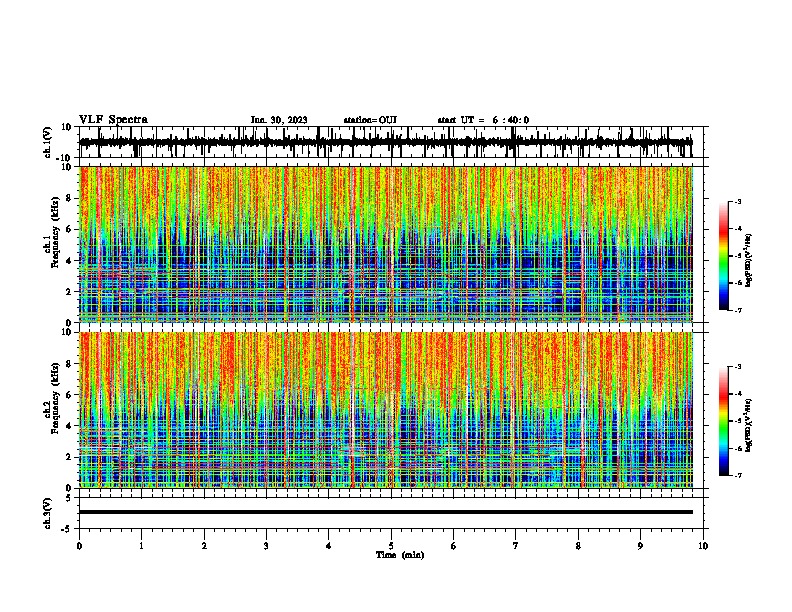Click the ch.1 spectrogram color scale bar
Screen dimensions: 792x612
point(723,256)
